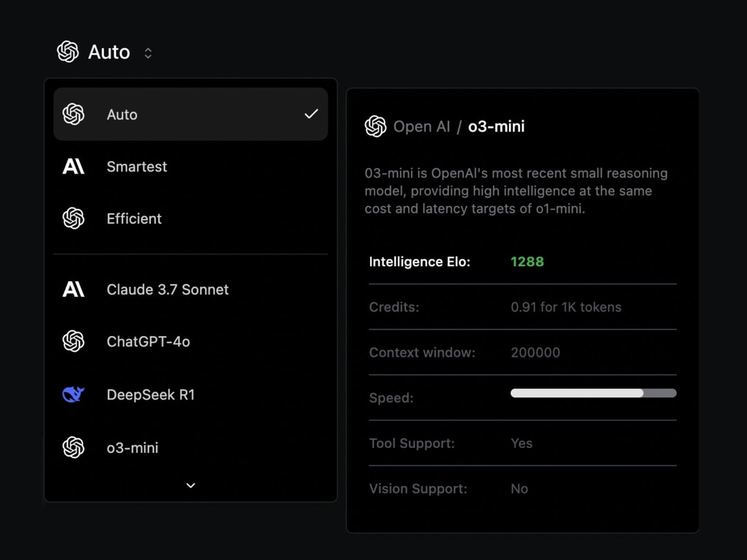The image size is (747, 560).
Task: Click the o3-mini title in details panel
Action: (x=497, y=127)
